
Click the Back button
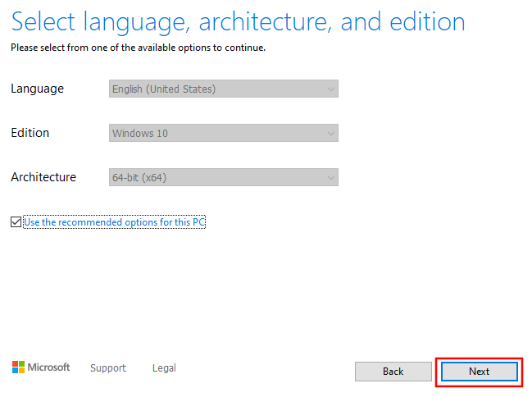pos(393,372)
